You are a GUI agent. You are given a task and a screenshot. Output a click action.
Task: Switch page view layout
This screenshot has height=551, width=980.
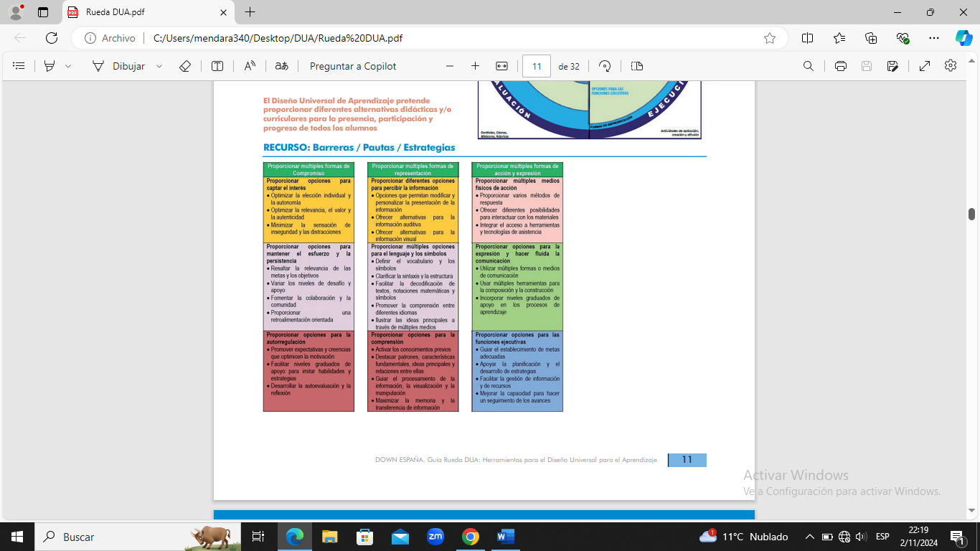637,66
